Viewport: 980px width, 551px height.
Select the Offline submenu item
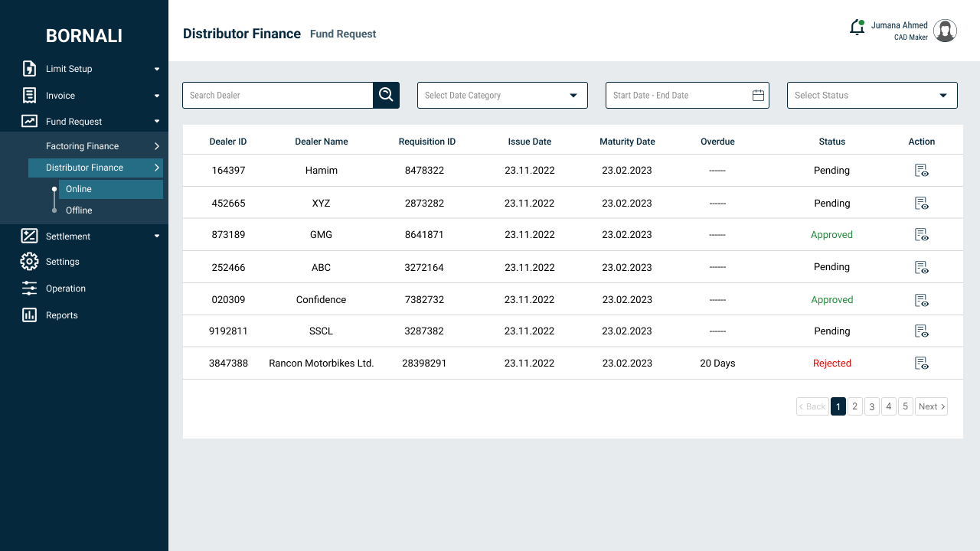tap(79, 210)
